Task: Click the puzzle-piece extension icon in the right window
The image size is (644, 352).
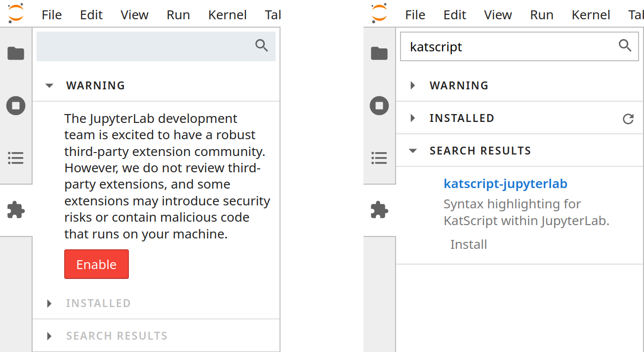Action: (379, 210)
